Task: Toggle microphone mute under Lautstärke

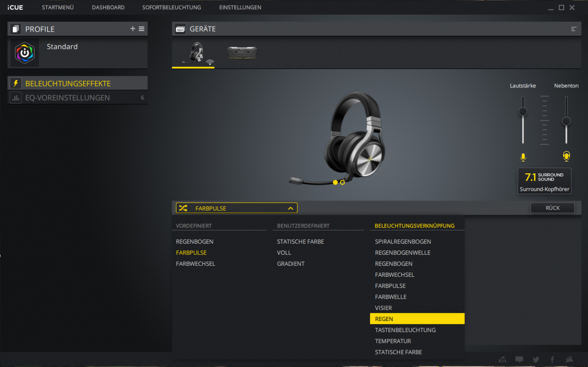Action: [x=523, y=157]
